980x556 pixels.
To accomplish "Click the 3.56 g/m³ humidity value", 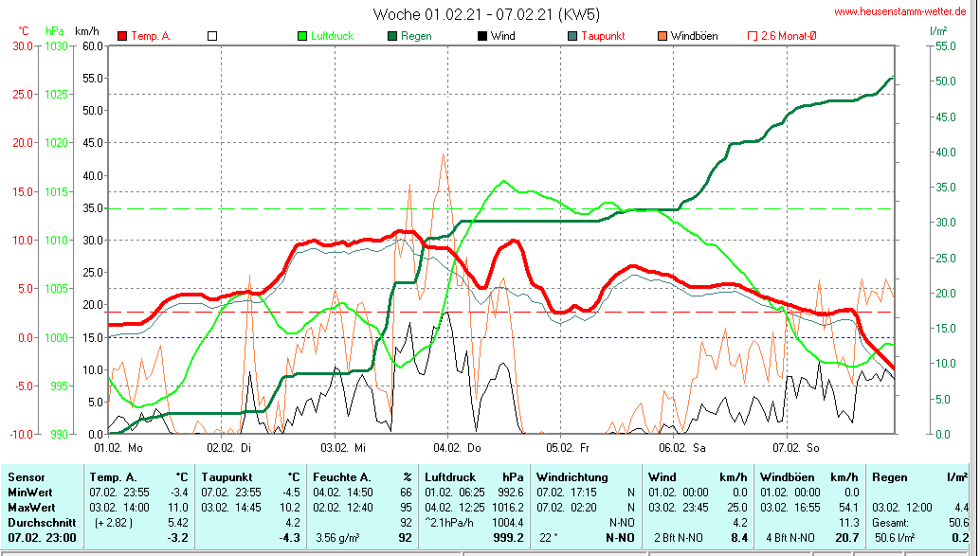I will [x=337, y=538].
